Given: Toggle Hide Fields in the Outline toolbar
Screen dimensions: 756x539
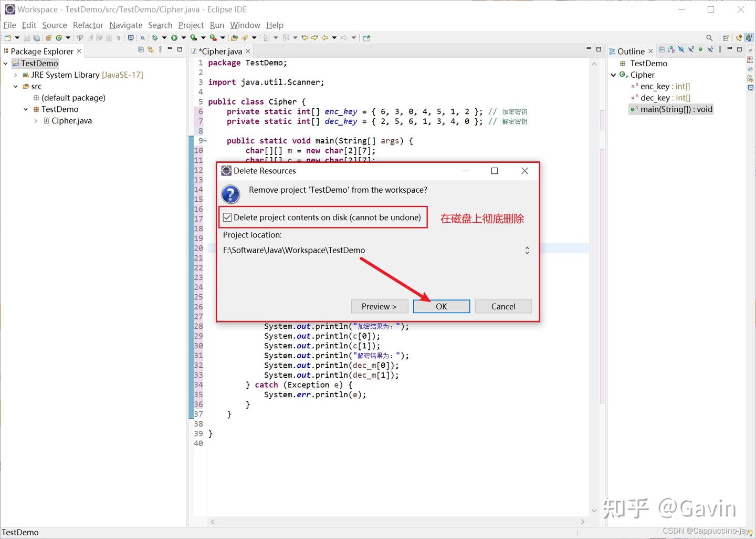Looking at the screenshot, I should tap(681, 50).
